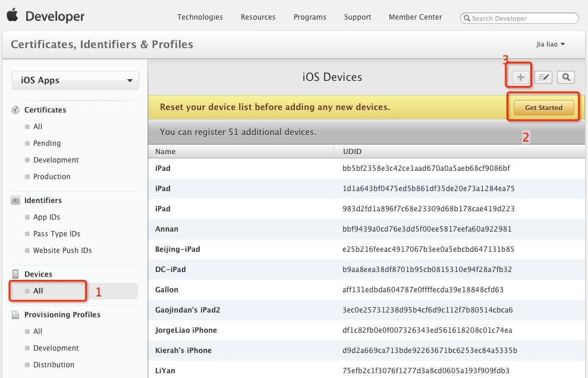Click the Certificates section heading
This screenshot has height=378, width=588.
[45, 110]
